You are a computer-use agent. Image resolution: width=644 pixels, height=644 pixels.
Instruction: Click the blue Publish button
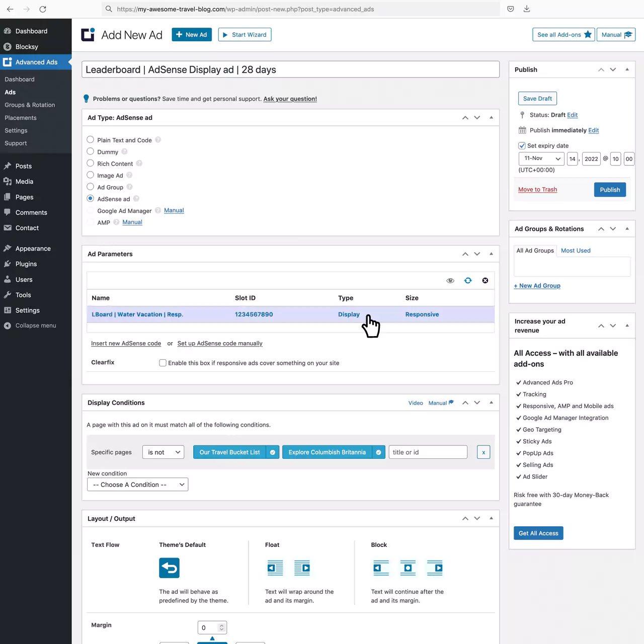coord(610,190)
